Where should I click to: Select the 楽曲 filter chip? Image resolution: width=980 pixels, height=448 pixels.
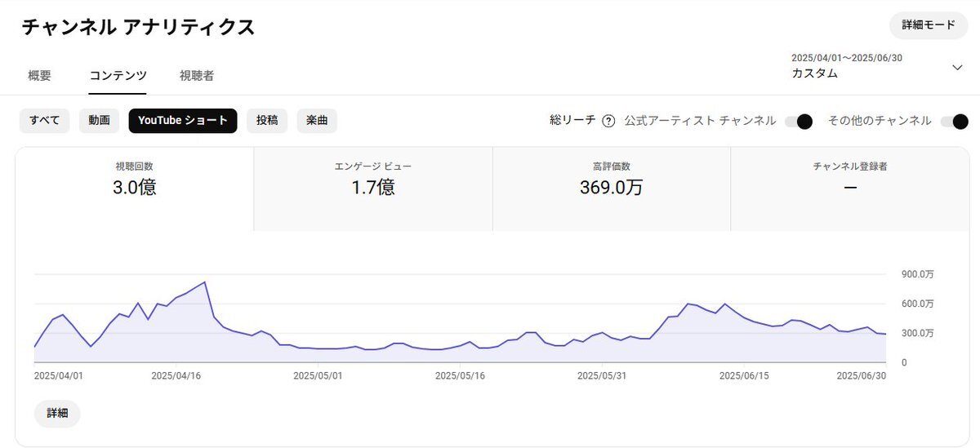(x=317, y=121)
